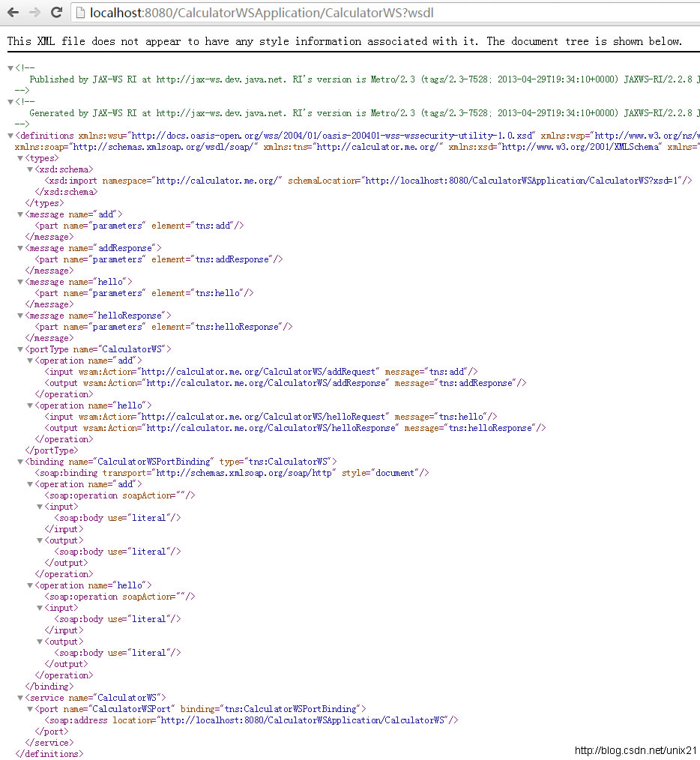Go back to the previous page

(13, 13)
